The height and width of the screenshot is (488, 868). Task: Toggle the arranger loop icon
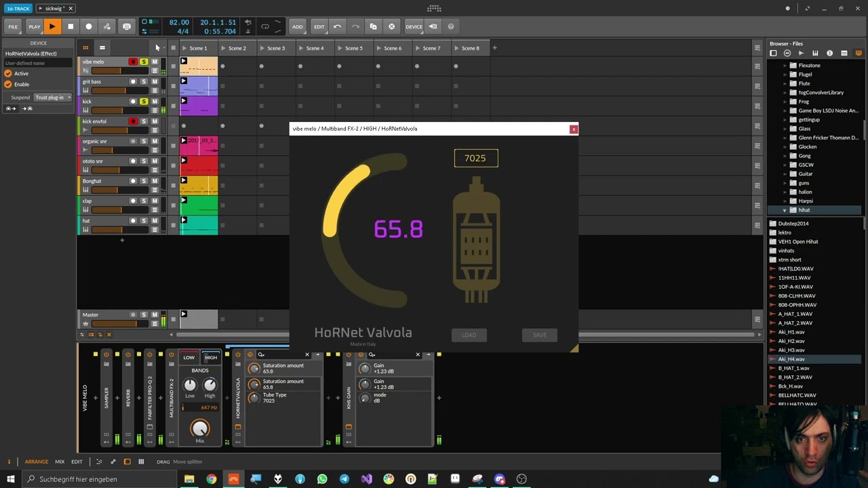(265, 26)
